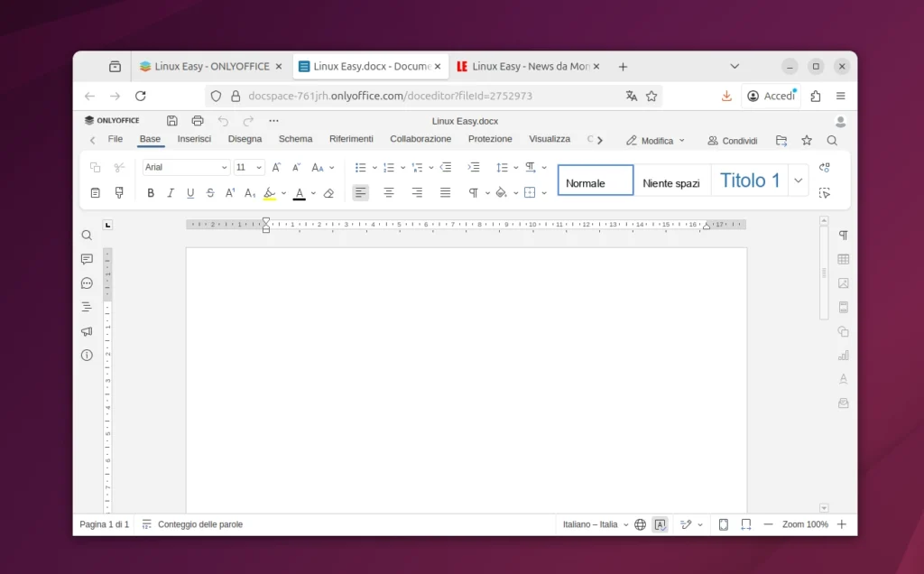This screenshot has width=924, height=574.
Task: Switch to the Inserisci ribbon tab
Action: tap(194, 139)
